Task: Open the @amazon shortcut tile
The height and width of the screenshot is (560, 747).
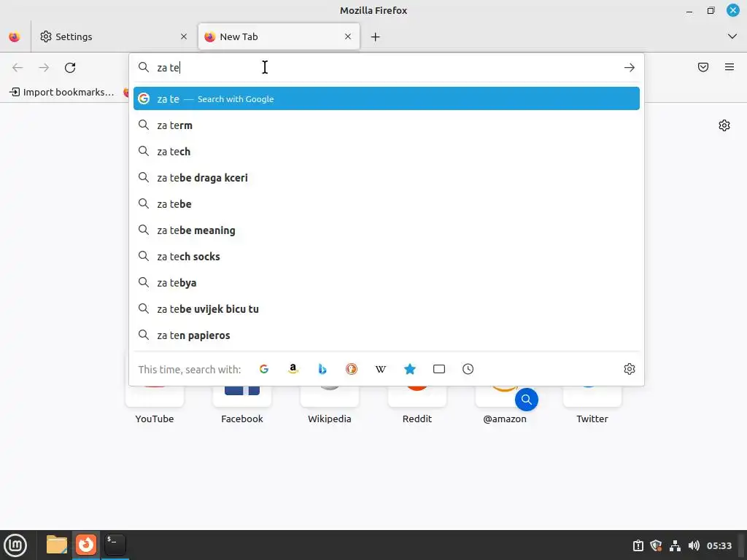Action: point(505,405)
